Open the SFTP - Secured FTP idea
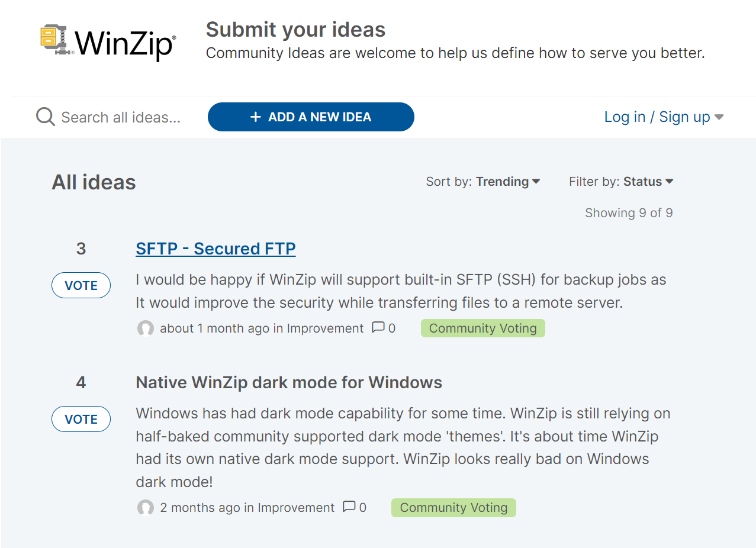756x548 pixels. pos(215,248)
